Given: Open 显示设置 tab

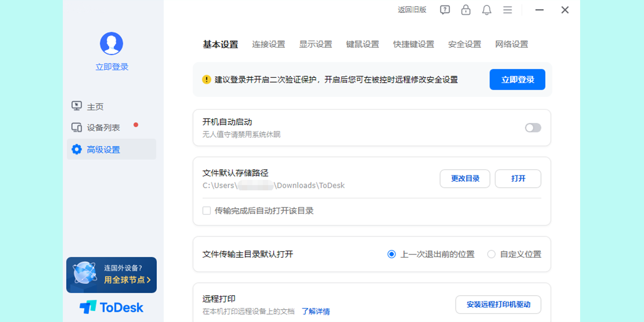Looking at the screenshot, I should (316, 45).
